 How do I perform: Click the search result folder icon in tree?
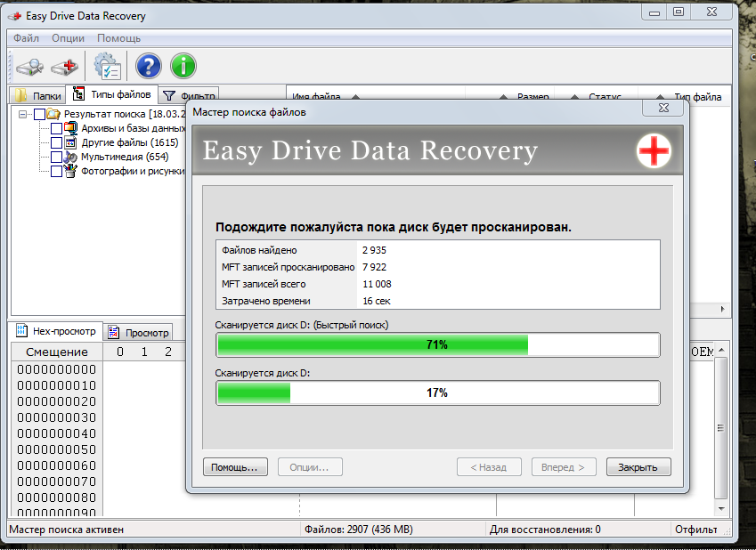(x=53, y=114)
